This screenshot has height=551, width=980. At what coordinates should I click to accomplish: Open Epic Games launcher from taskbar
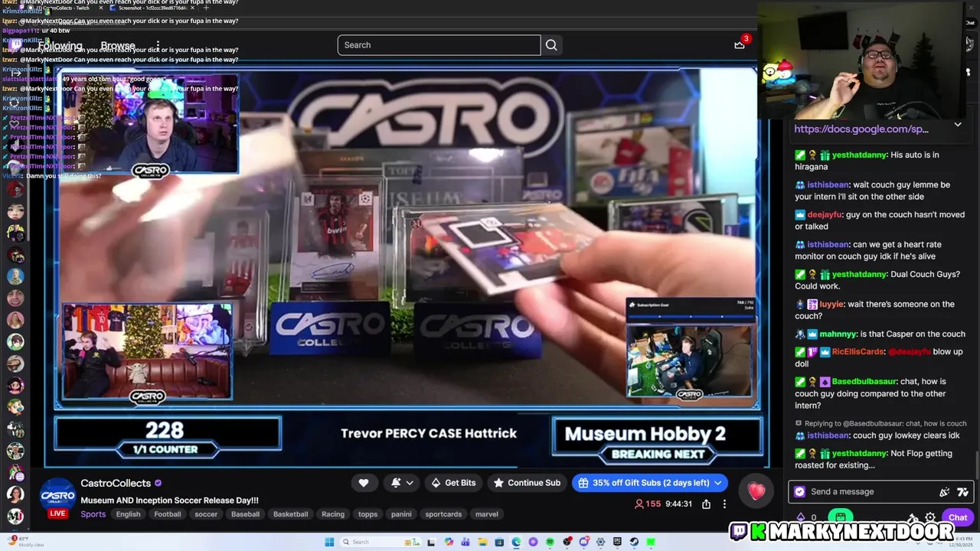(617, 542)
